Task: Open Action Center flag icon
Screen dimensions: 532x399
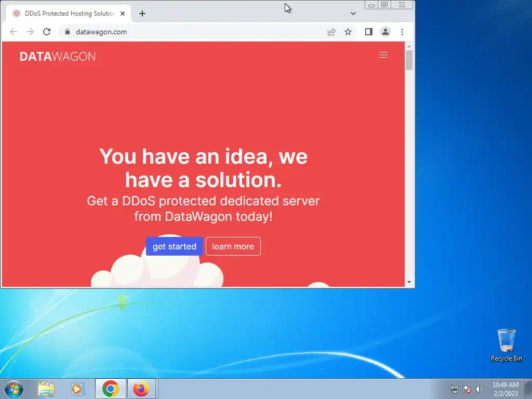Action: point(467,389)
